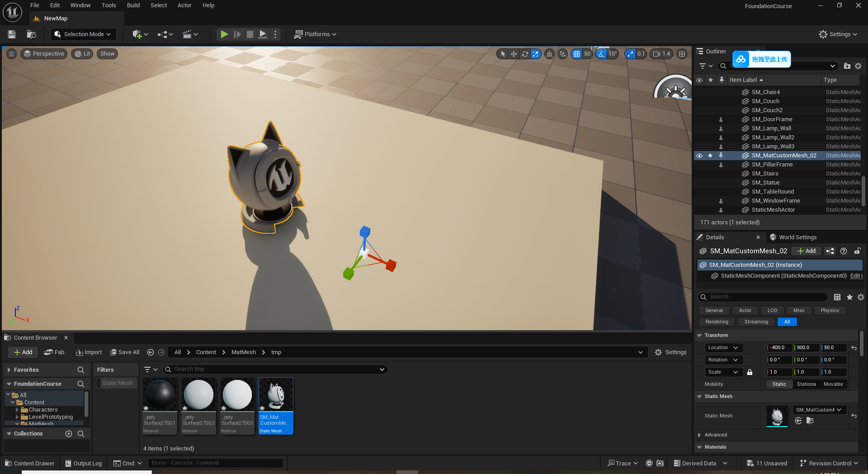Open the Actor menu

coord(184,5)
